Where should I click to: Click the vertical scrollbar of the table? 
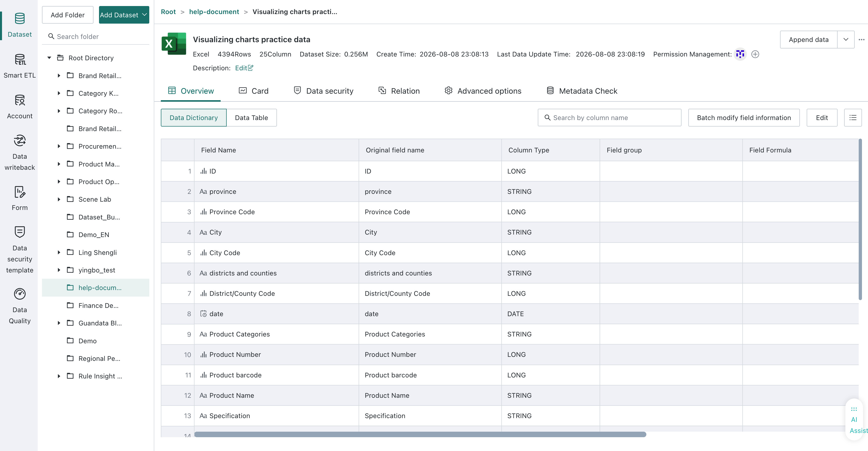(860, 219)
